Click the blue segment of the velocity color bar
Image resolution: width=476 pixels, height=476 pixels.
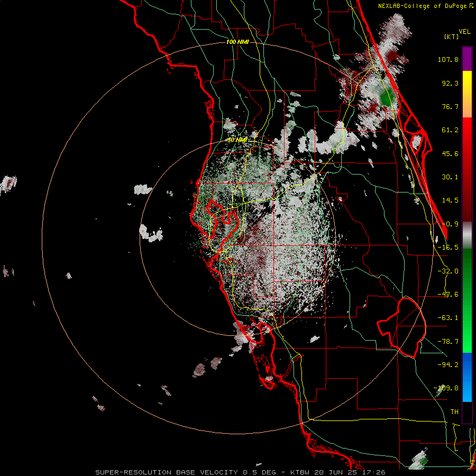(467, 377)
